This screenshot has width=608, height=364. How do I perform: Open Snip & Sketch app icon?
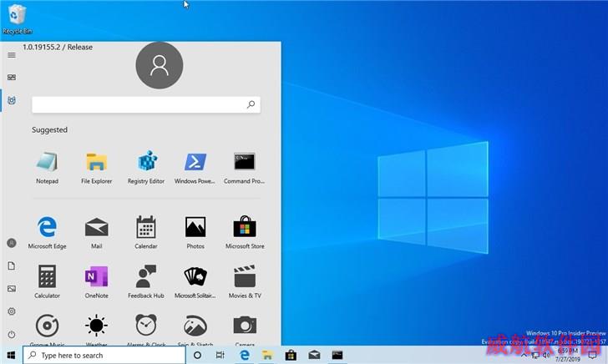195,326
